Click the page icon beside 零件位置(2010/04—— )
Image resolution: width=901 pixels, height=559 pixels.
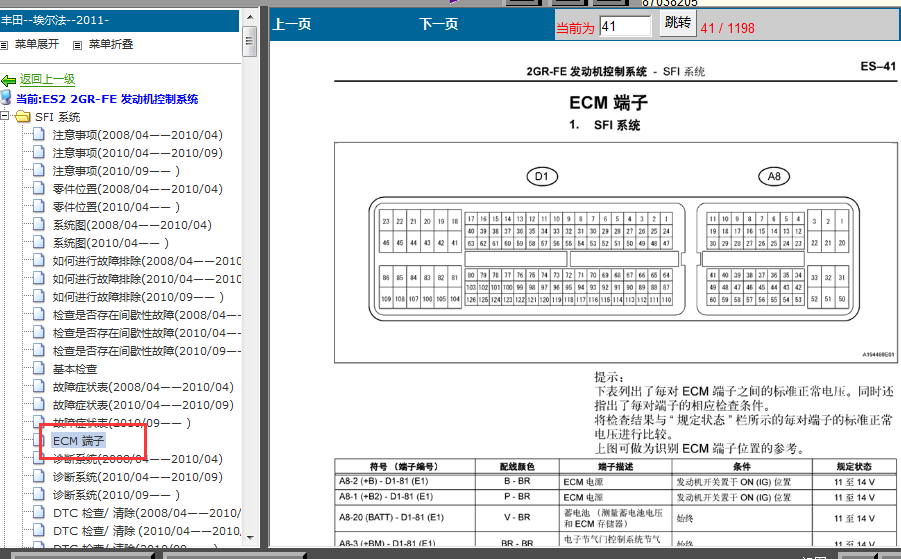(38, 206)
